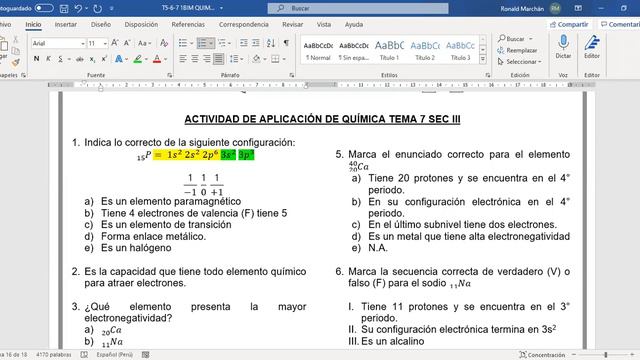Open the Revisar tab
The width and height of the screenshot is (640, 360).
[293, 24]
